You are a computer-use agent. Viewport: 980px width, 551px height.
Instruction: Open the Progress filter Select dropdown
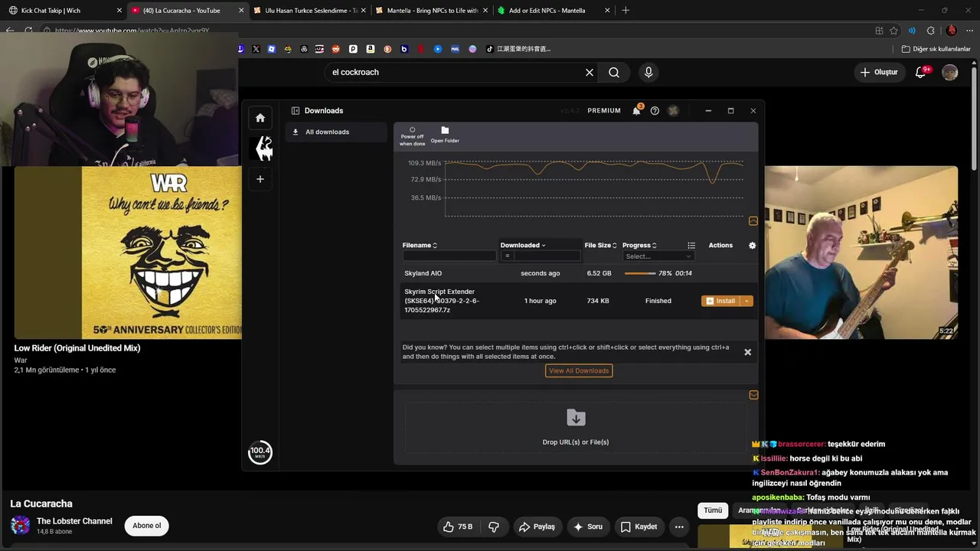pos(658,256)
